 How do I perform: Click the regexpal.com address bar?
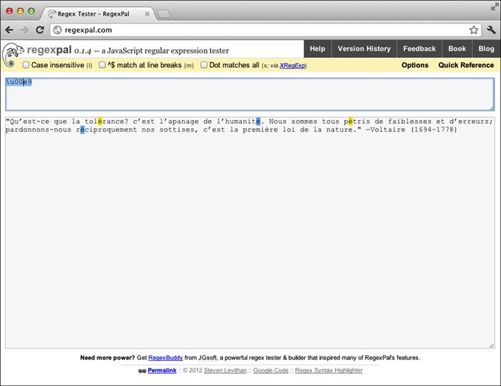pyautogui.click(x=260, y=30)
